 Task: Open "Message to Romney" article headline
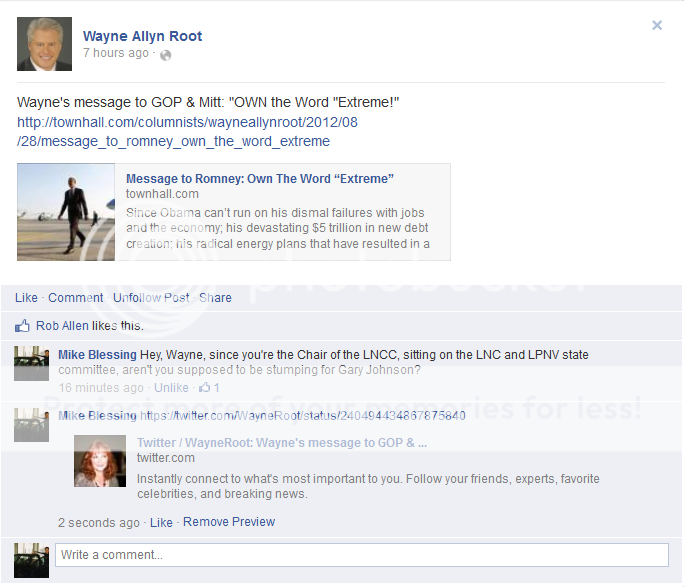click(x=259, y=179)
